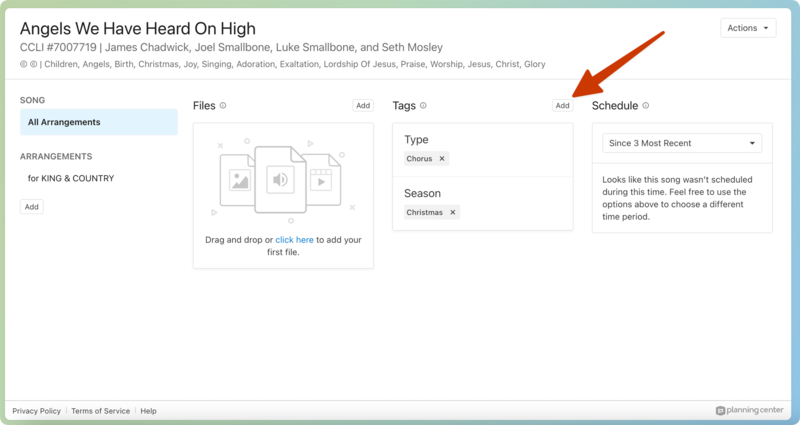
Task: Click the Chorus tag label
Action: [x=419, y=159]
